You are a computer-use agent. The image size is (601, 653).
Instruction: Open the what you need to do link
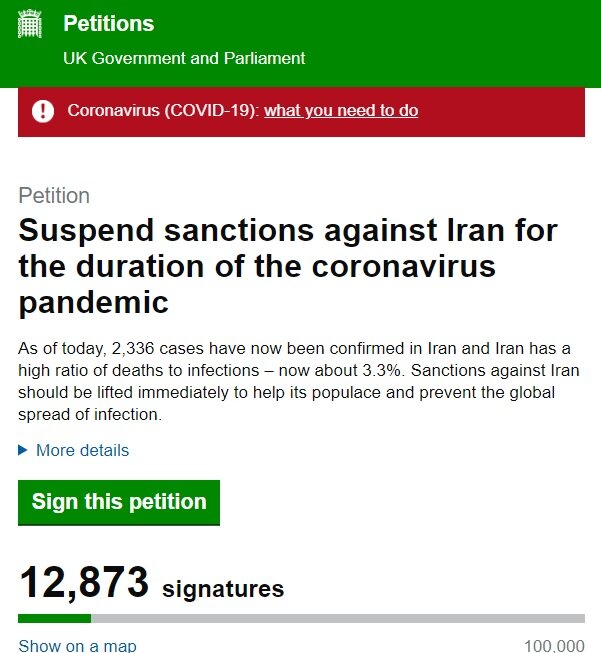[341, 111]
